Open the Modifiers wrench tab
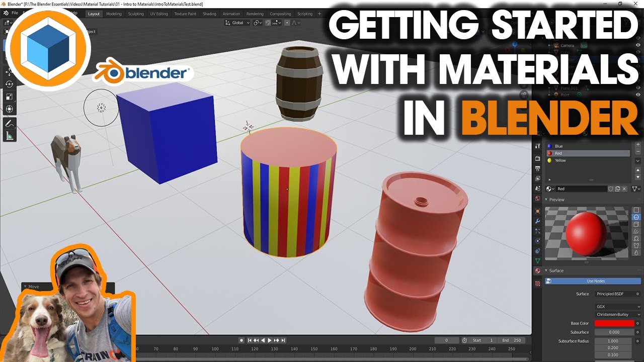This screenshot has width=644, height=362. tap(537, 221)
